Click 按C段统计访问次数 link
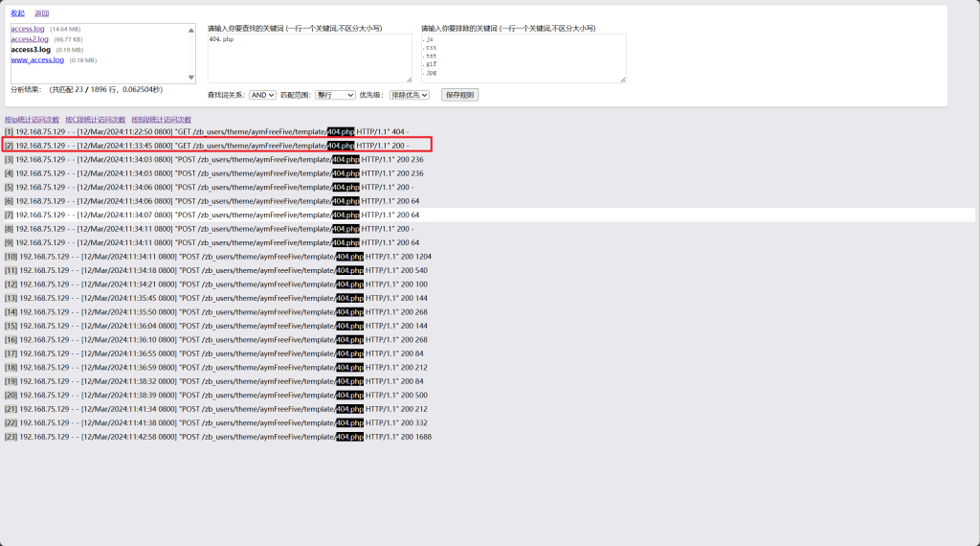The image size is (980, 546). pyautogui.click(x=96, y=120)
